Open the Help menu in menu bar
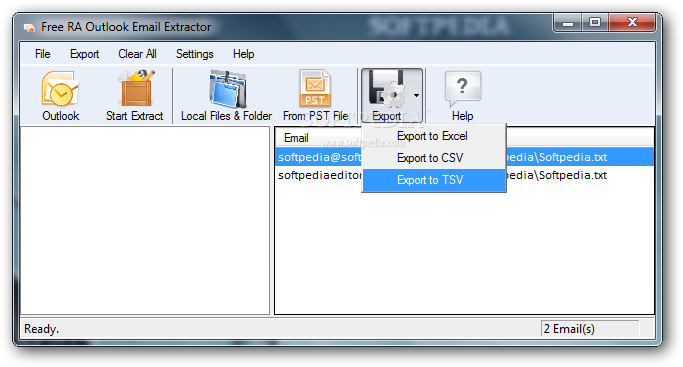Viewport: 683px width, 367px height. pos(243,54)
